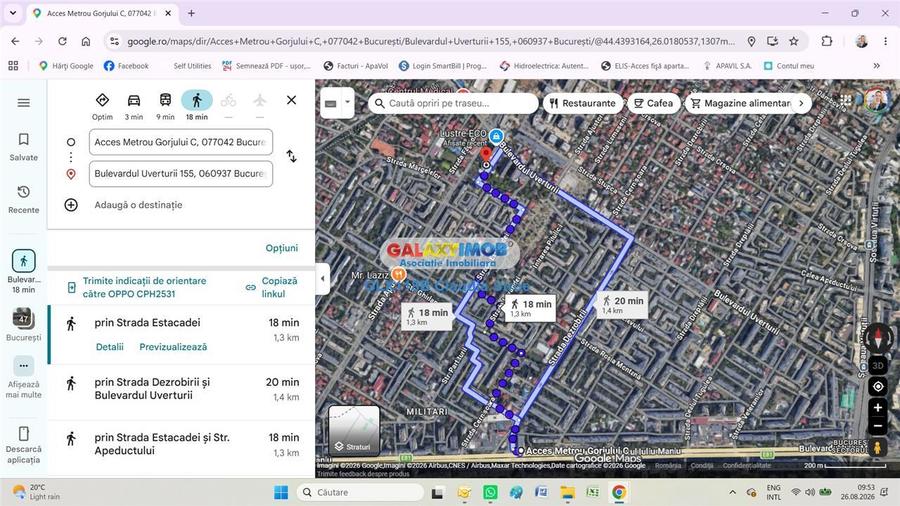Edit starting point Acces Metrou Gorjului field
900x506 pixels.
(181, 142)
